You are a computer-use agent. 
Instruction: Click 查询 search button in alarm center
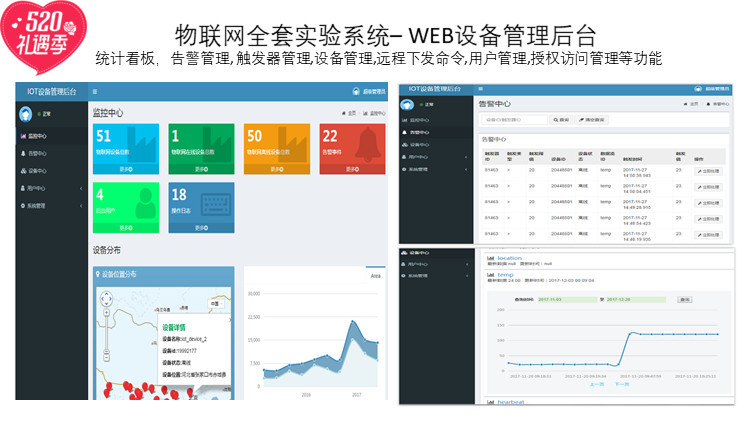coord(562,119)
